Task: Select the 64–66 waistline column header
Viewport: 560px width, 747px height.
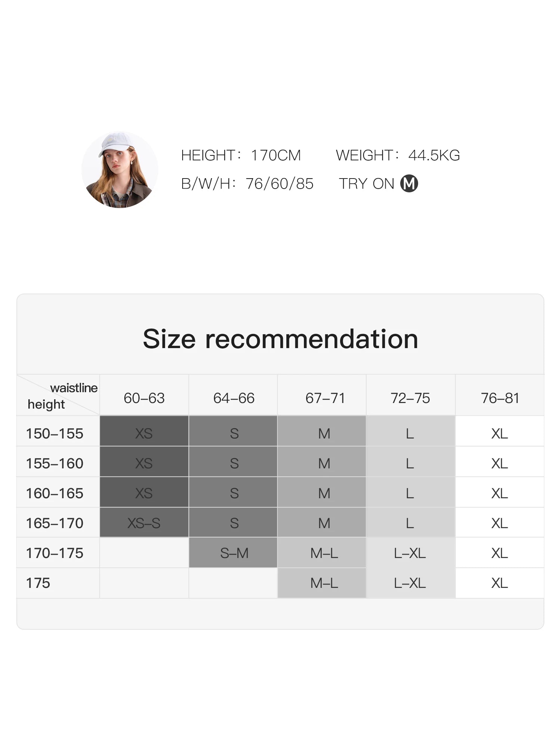Action: pyautogui.click(x=234, y=398)
